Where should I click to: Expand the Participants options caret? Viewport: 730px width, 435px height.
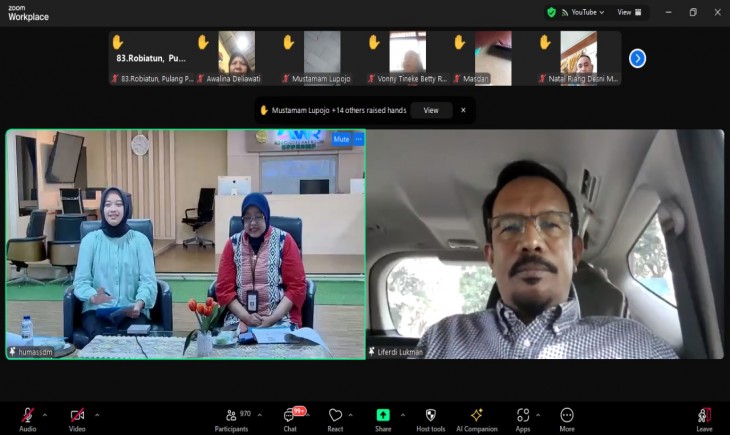click(259, 415)
